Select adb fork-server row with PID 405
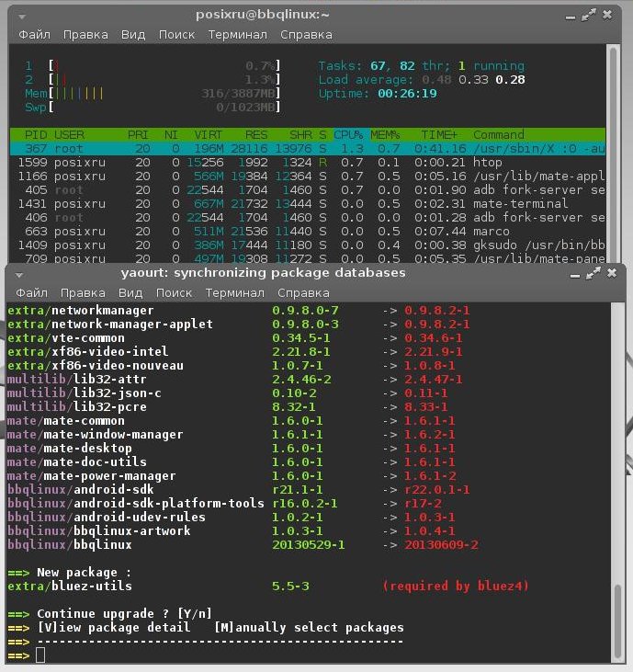Image resolution: width=633 pixels, height=672 pixels. (308, 190)
